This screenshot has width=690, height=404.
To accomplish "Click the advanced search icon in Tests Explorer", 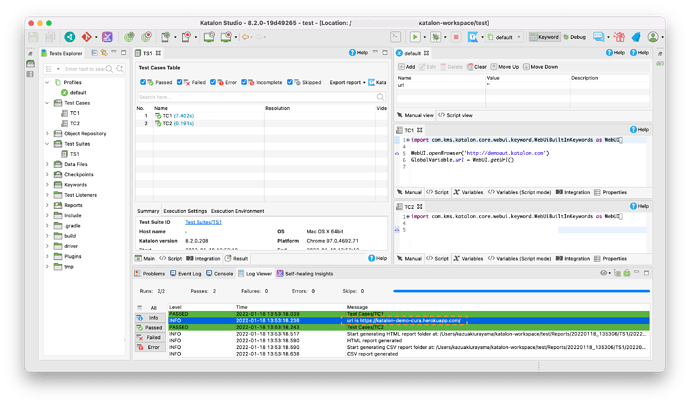I will point(120,69).
